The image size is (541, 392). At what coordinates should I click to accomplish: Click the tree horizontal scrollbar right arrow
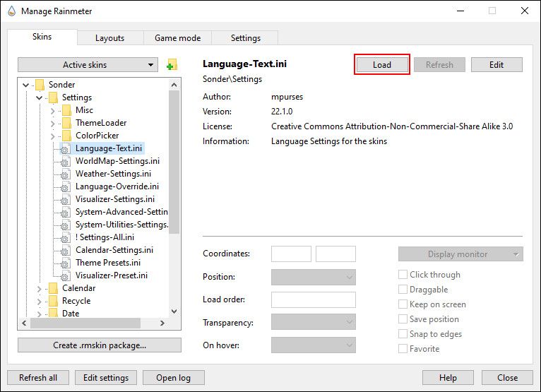click(162, 323)
